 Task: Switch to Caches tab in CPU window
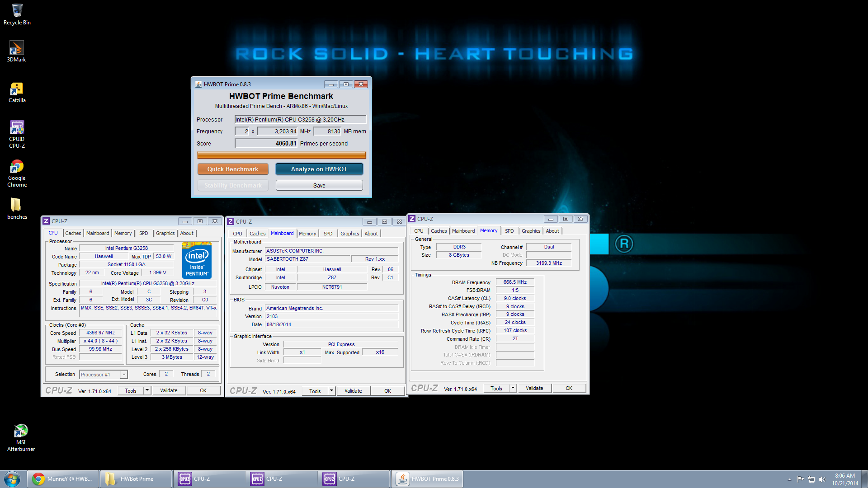73,233
